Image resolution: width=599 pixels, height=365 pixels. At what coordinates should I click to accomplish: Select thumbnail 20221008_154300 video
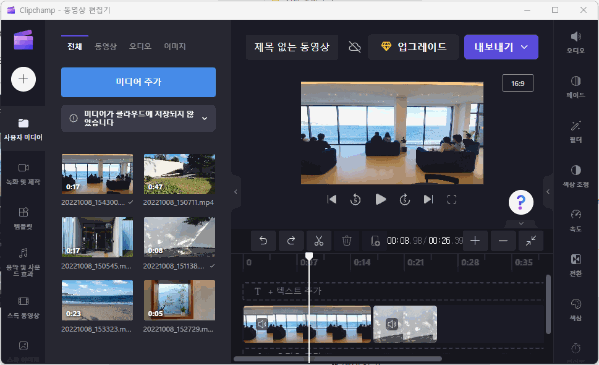(97, 174)
